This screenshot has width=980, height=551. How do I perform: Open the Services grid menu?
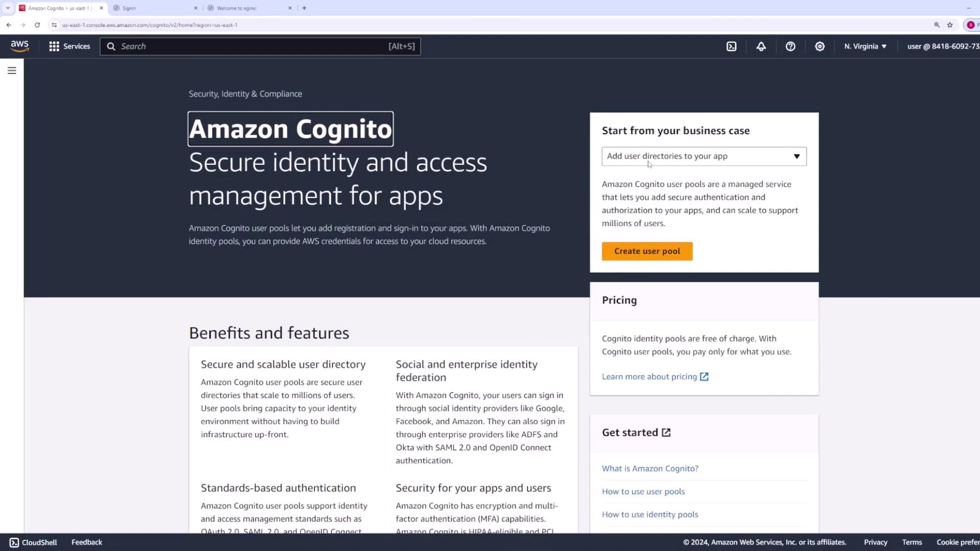69,46
